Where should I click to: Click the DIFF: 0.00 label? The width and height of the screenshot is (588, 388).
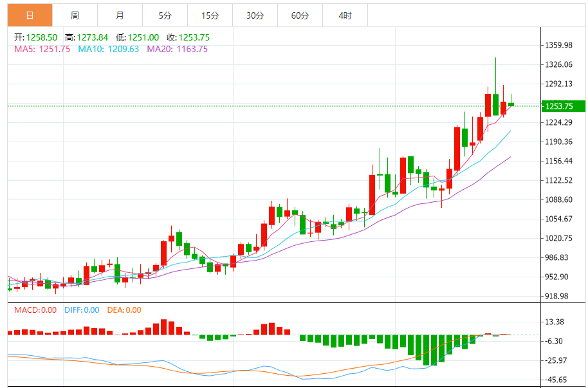pos(81,310)
